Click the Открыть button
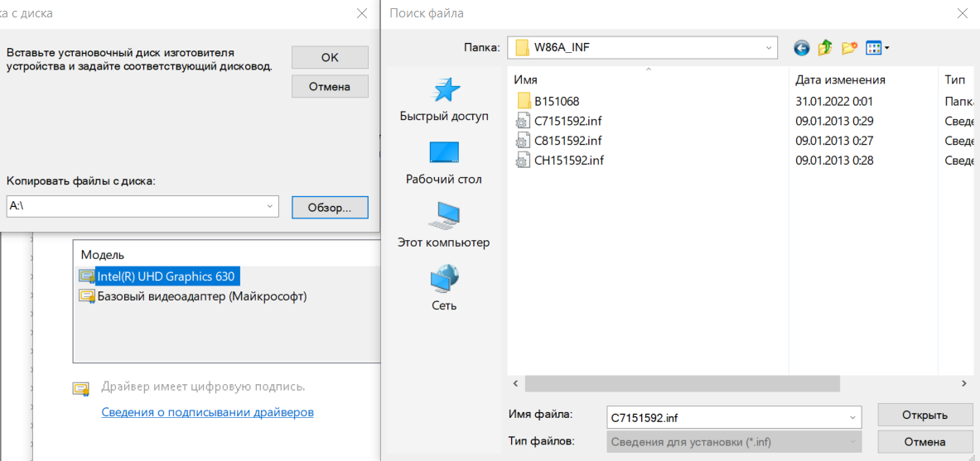980x461 pixels. pos(924,415)
